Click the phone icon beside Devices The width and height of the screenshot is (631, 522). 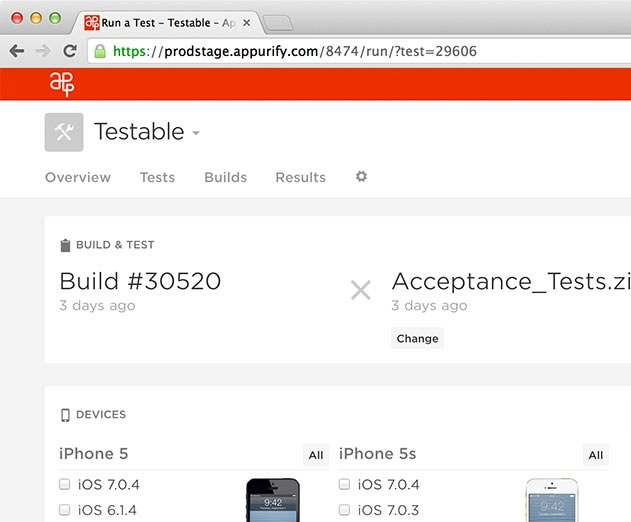pyautogui.click(x=65, y=415)
